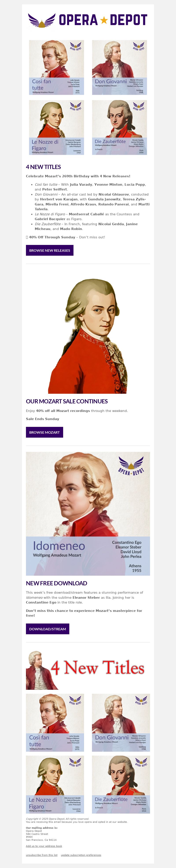Click the large Mozart portrait image

click(x=88, y=336)
